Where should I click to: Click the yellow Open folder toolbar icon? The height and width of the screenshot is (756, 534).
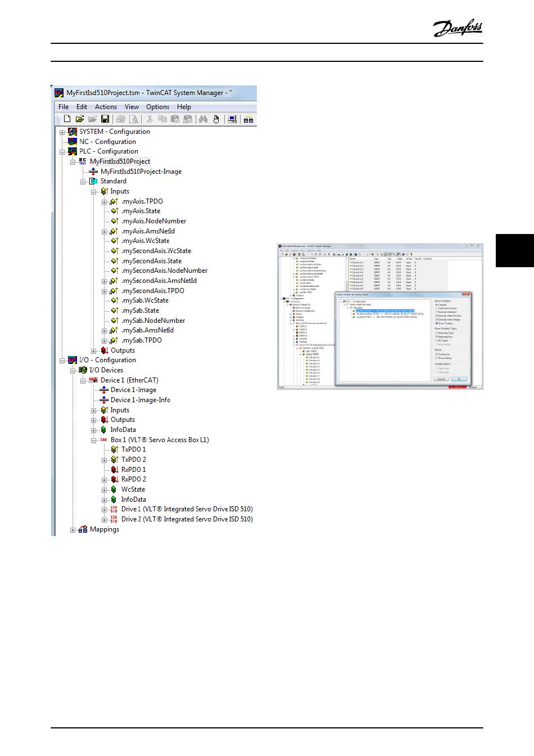pos(80,119)
